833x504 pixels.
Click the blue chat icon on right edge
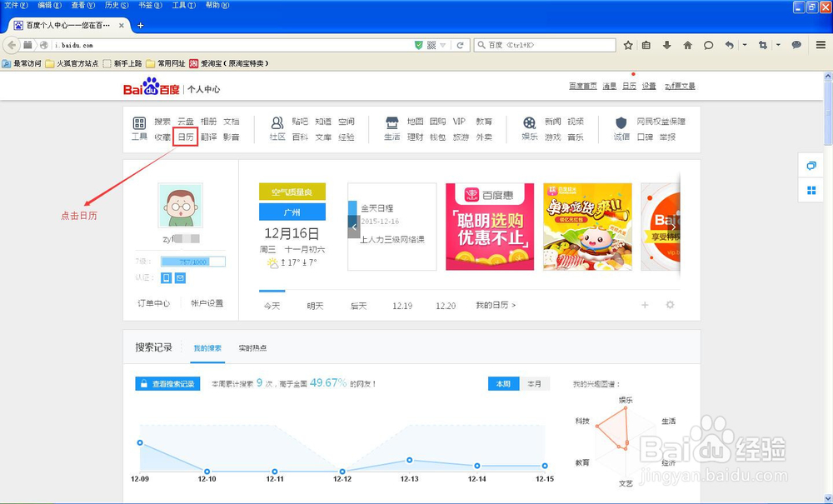(811, 166)
